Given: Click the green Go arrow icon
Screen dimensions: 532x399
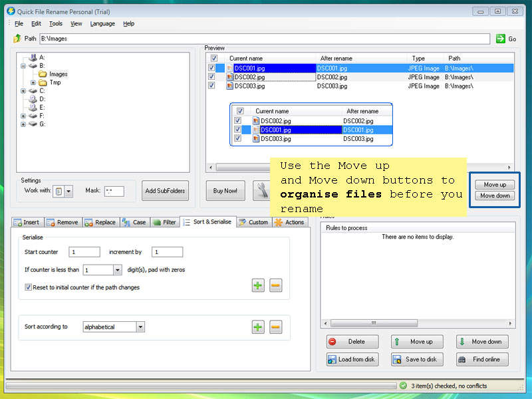Looking at the screenshot, I should (500, 39).
